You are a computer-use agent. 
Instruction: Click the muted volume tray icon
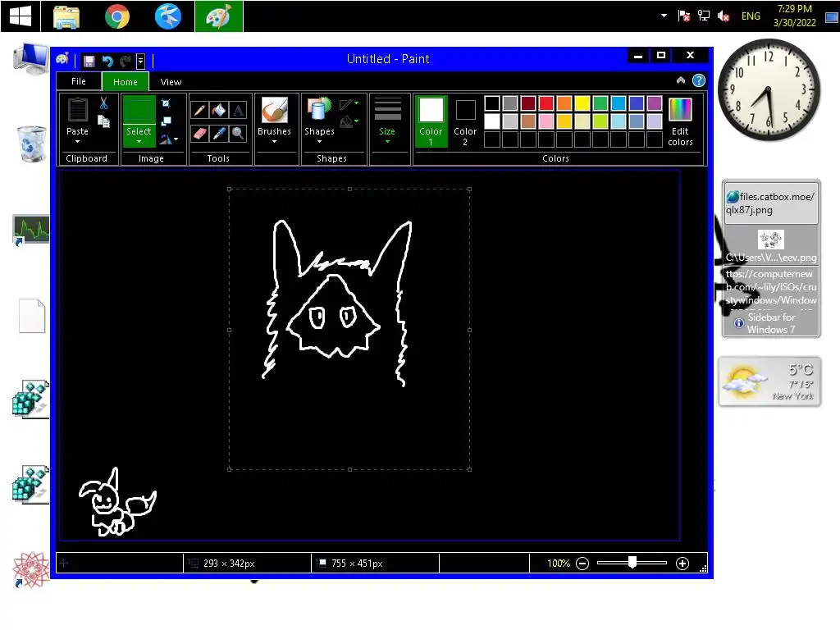(724, 16)
